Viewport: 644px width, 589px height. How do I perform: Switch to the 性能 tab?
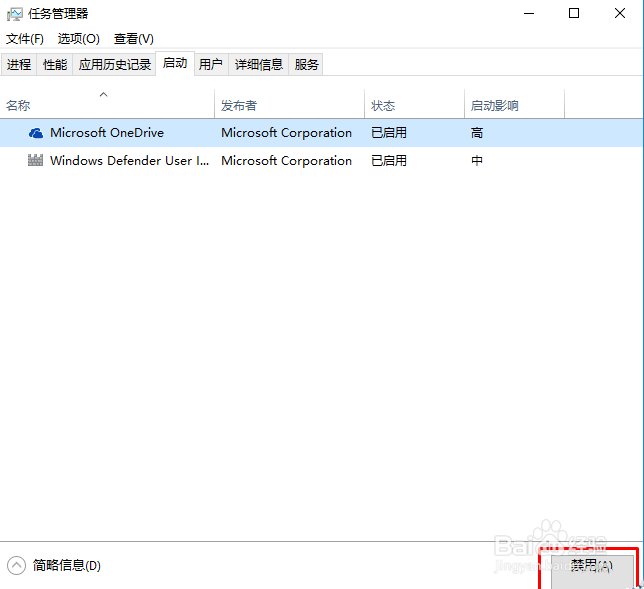pyautogui.click(x=55, y=64)
